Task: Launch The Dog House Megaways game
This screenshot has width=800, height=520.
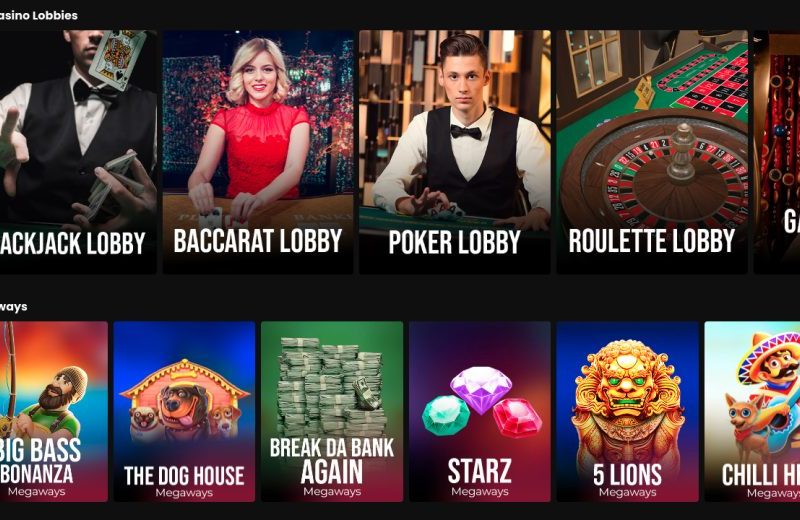Action: tap(184, 411)
